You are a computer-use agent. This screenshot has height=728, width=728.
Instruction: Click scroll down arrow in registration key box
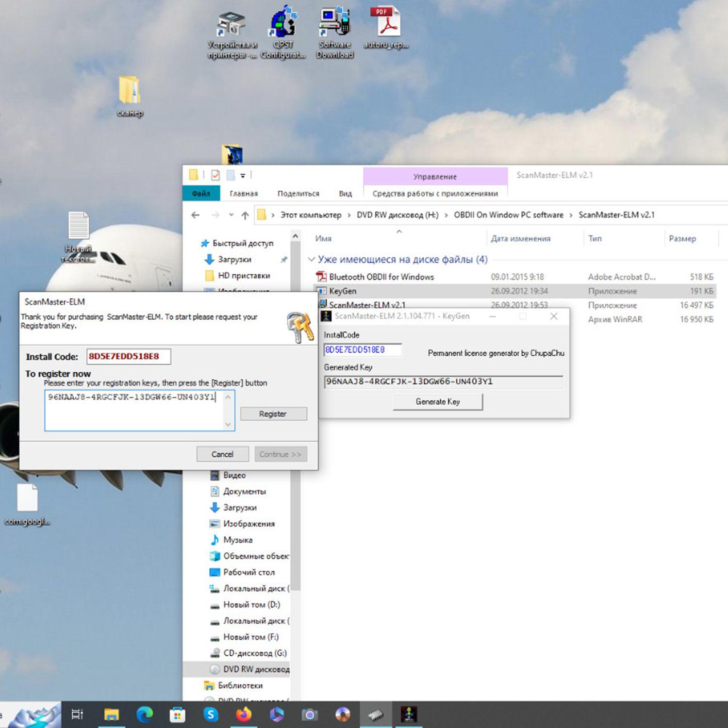229,425
